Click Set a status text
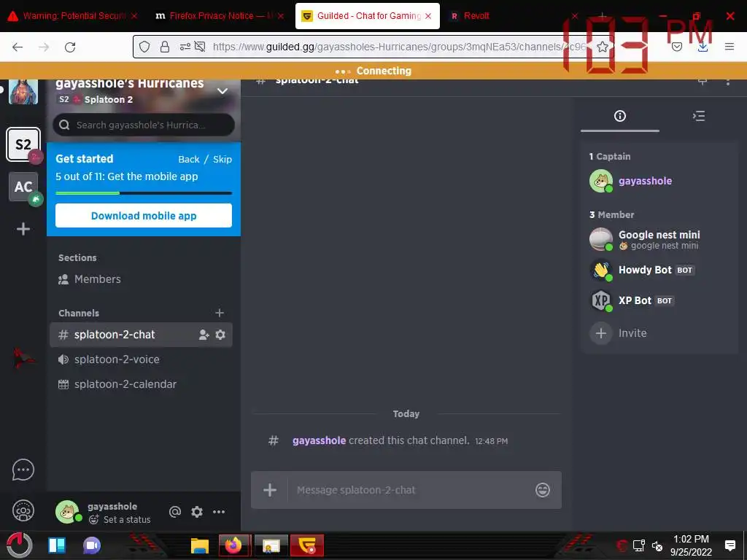Viewport: 747px width, 560px height. point(127,519)
